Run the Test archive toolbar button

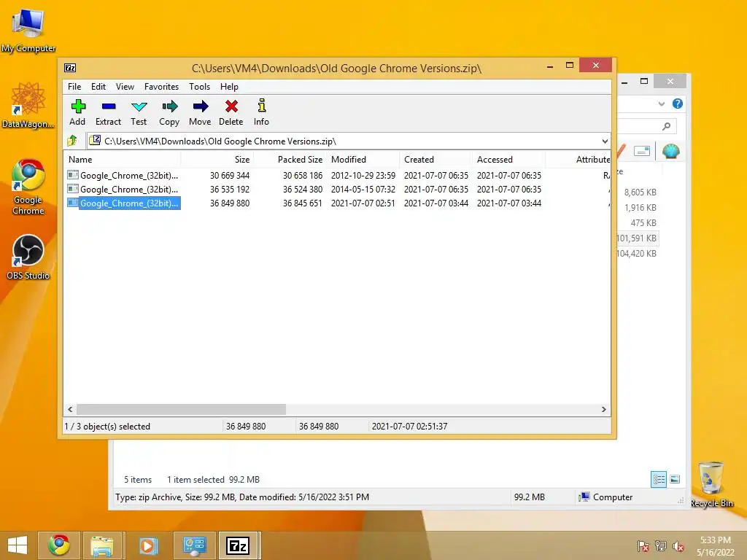pyautogui.click(x=139, y=113)
